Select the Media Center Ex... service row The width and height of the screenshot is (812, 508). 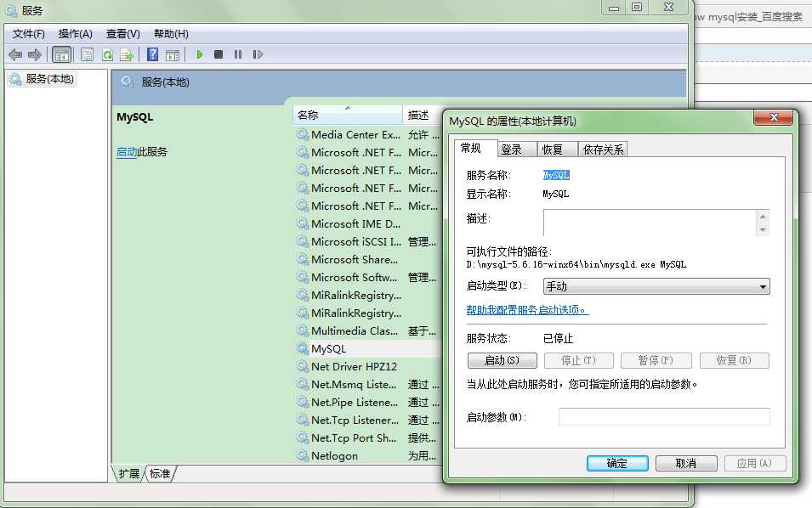[369, 134]
